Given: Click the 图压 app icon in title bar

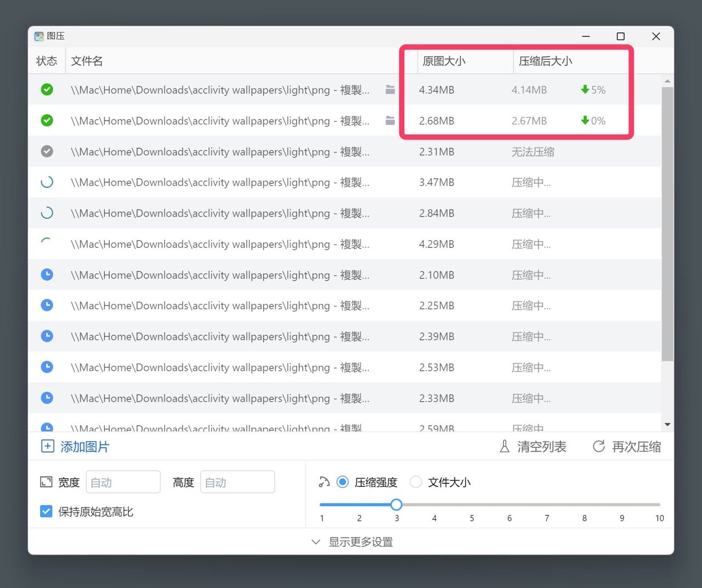Looking at the screenshot, I should [39, 36].
